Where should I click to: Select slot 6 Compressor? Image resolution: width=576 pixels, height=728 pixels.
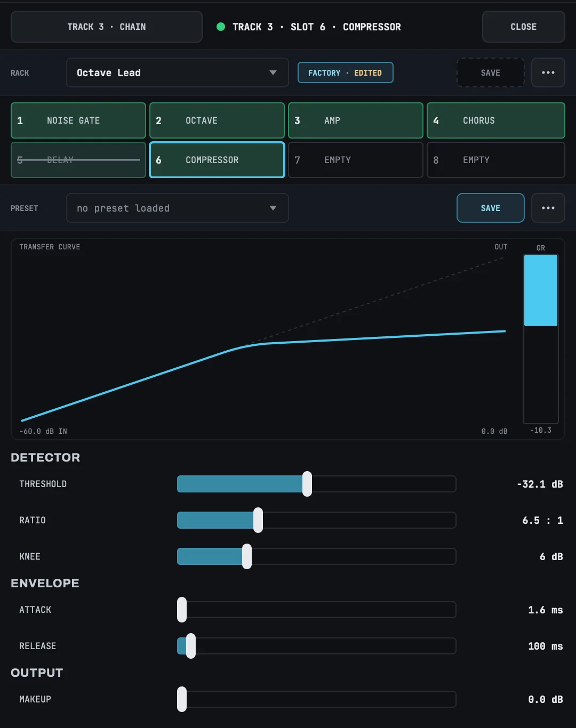coord(217,160)
